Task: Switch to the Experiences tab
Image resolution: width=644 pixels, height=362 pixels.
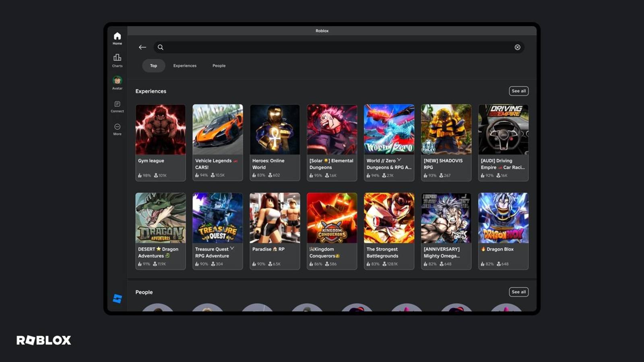Action: click(x=185, y=66)
